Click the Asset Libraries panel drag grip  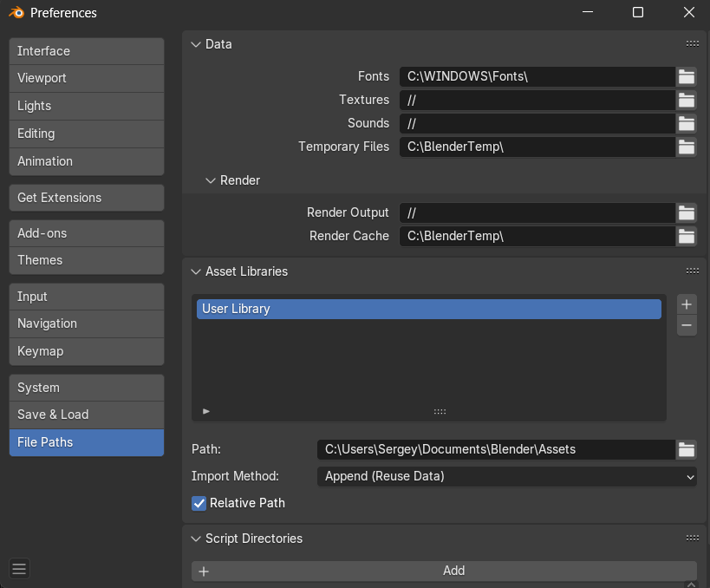[693, 271]
